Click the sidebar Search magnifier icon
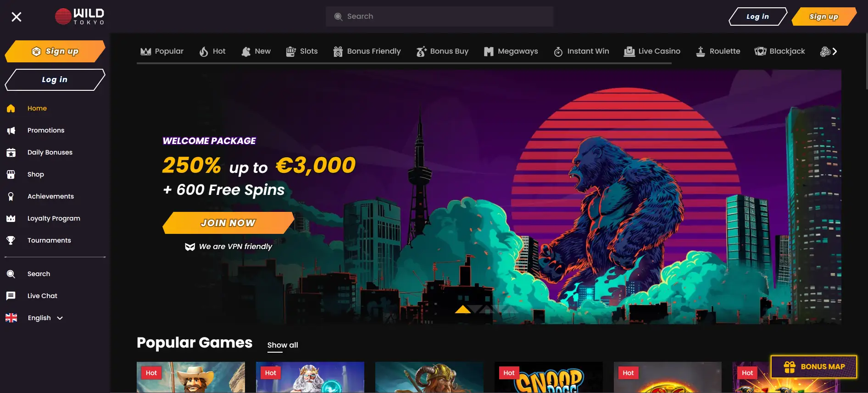 (11, 274)
